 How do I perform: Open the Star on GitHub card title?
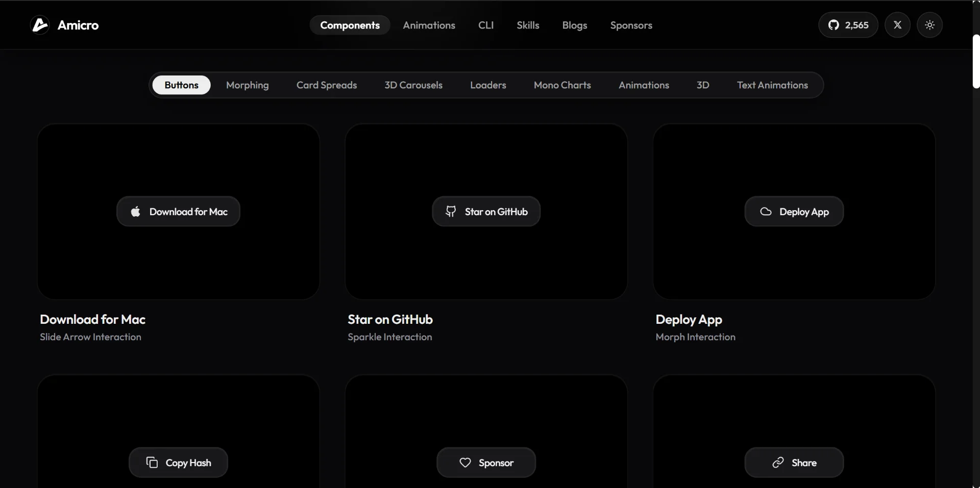390,319
